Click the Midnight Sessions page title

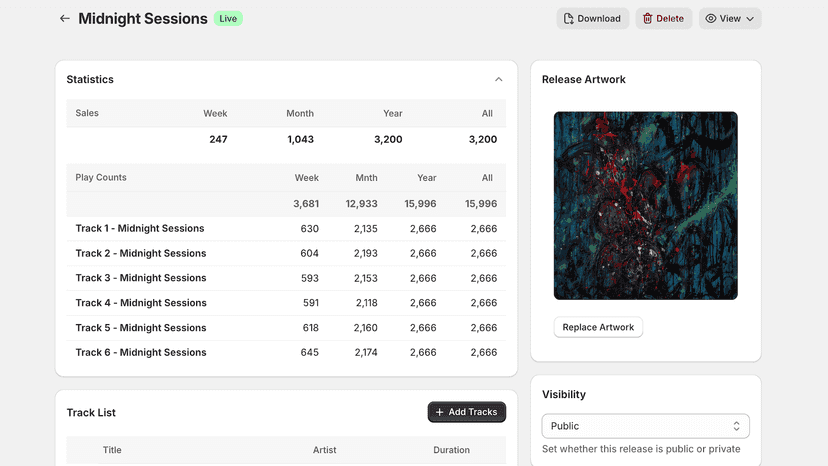[x=143, y=18]
